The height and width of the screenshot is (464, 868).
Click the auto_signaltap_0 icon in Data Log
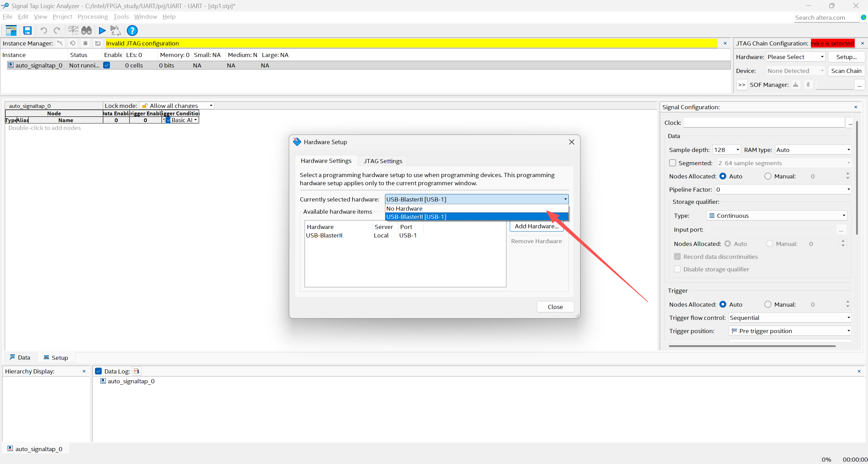click(x=103, y=381)
